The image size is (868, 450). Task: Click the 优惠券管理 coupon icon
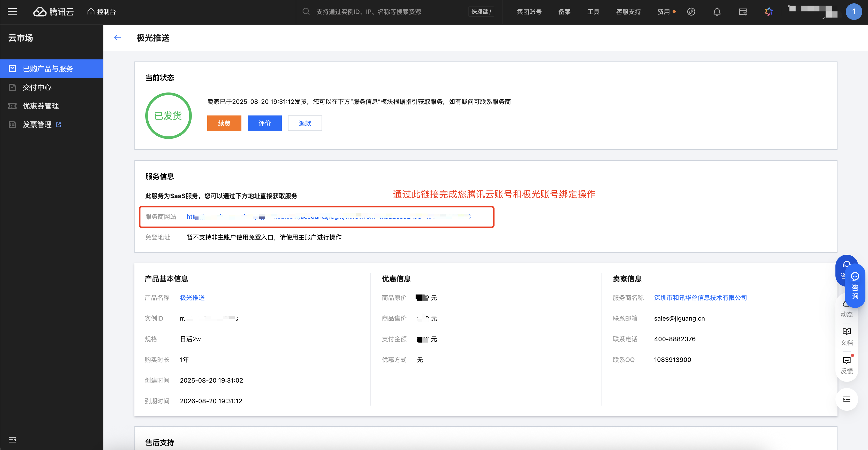pos(12,106)
